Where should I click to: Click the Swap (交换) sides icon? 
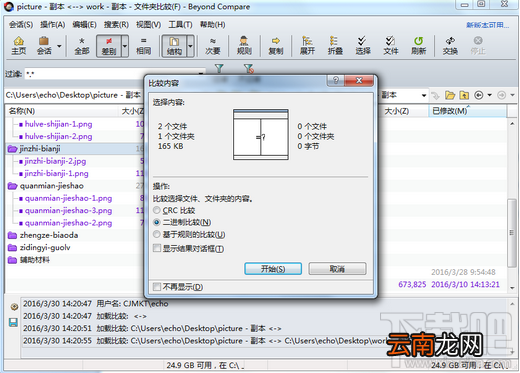click(450, 45)
